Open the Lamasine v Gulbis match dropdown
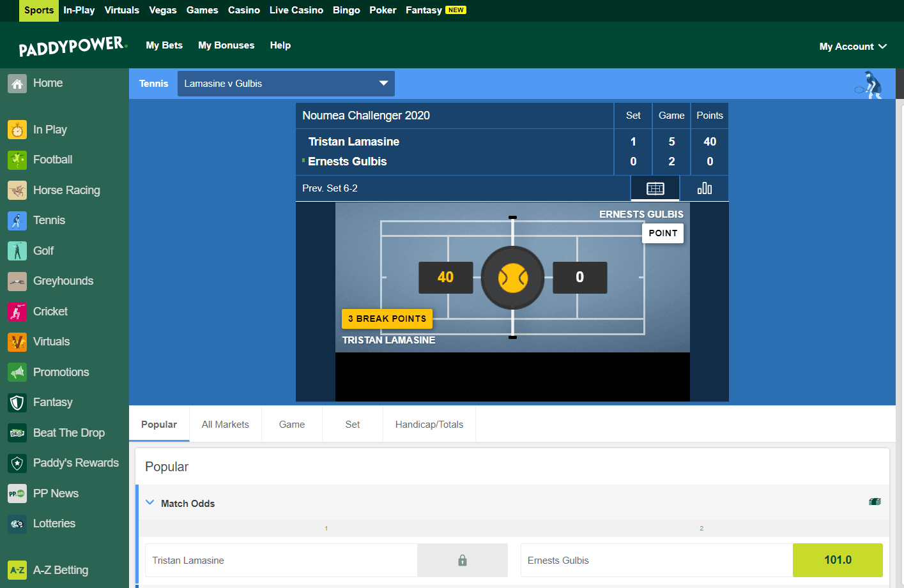This screenshot has height=588, width=904. click(x=286, y=84)
